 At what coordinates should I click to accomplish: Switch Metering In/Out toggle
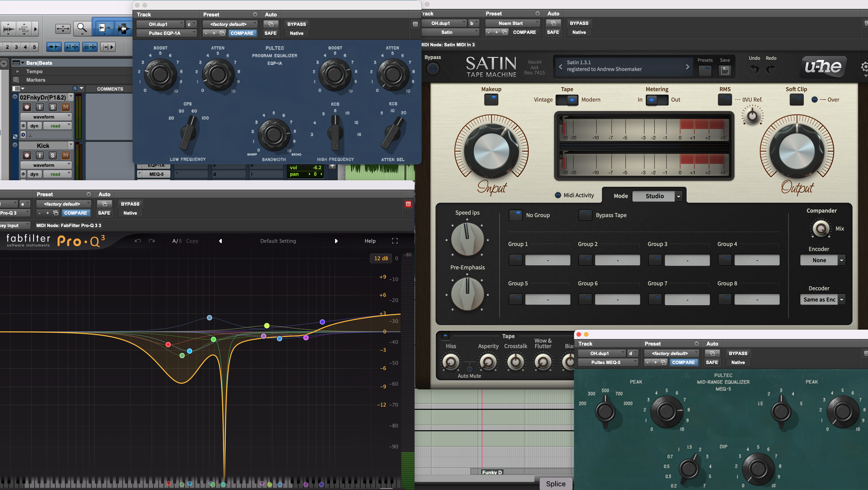[x=657, y=100]
